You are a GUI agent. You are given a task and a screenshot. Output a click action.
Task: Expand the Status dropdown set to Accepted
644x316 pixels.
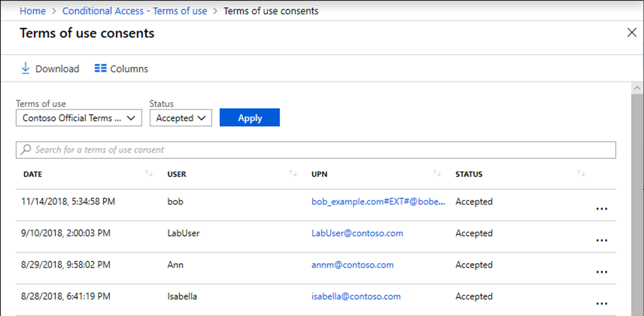(x=181, y=118)
